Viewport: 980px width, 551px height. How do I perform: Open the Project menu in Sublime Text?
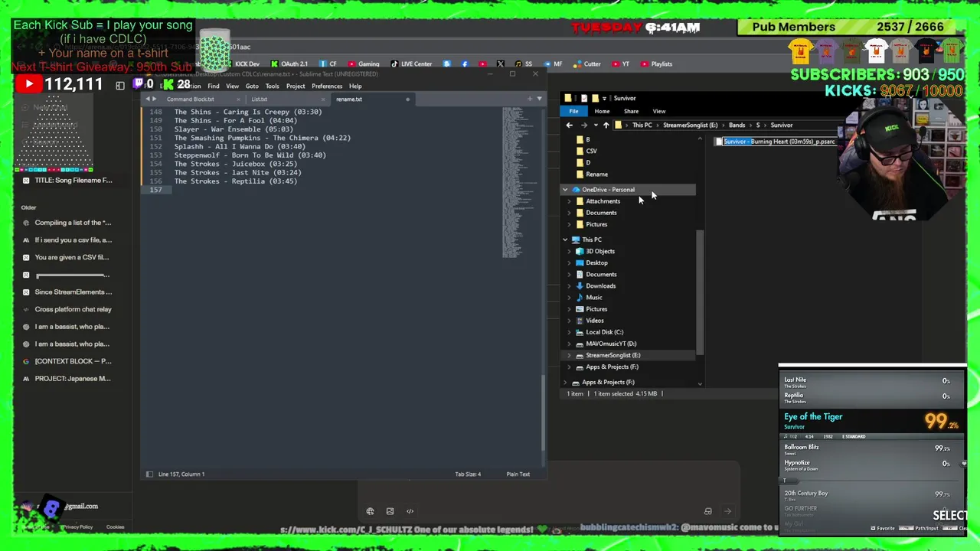tap(296, 86)
